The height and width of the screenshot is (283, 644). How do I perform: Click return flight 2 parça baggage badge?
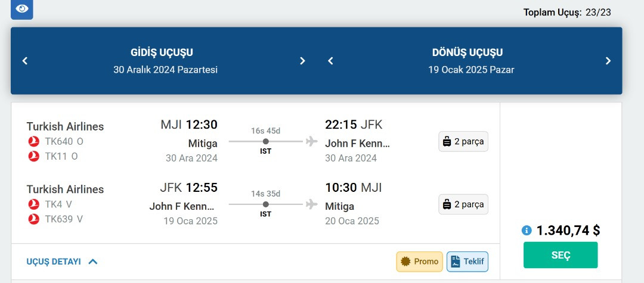tap(463, 204)
